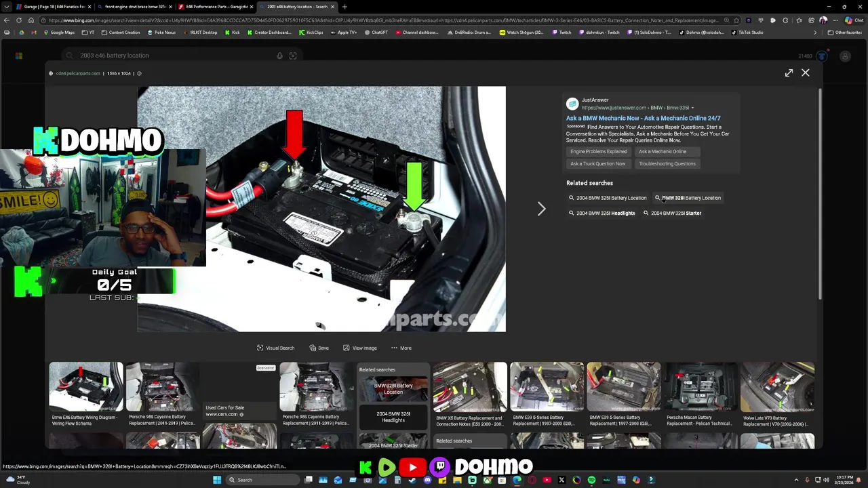Open the Windows Start menu
The image size is (868, 488).
217,480
